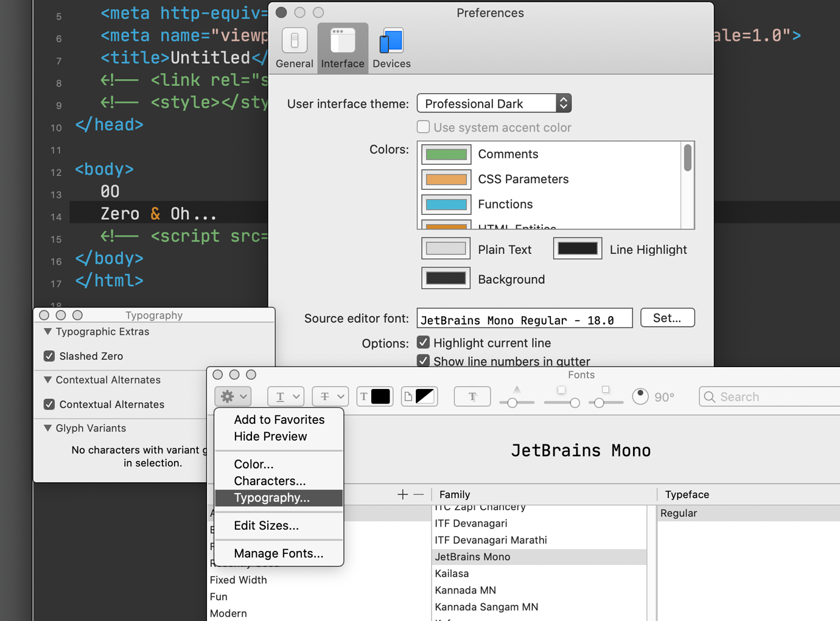Switch to the Interface preferences tab
The image size is (840, 621).
(343, 49)
